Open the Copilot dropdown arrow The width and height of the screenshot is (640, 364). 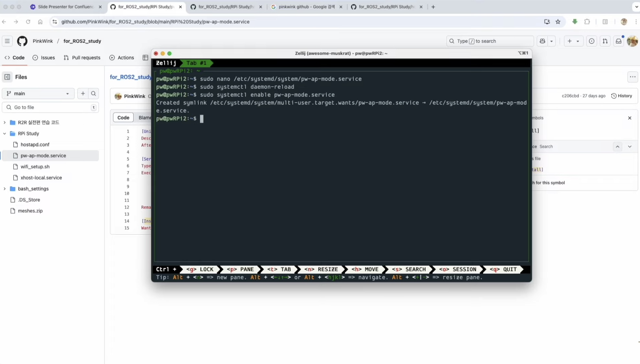click(551, 41)
